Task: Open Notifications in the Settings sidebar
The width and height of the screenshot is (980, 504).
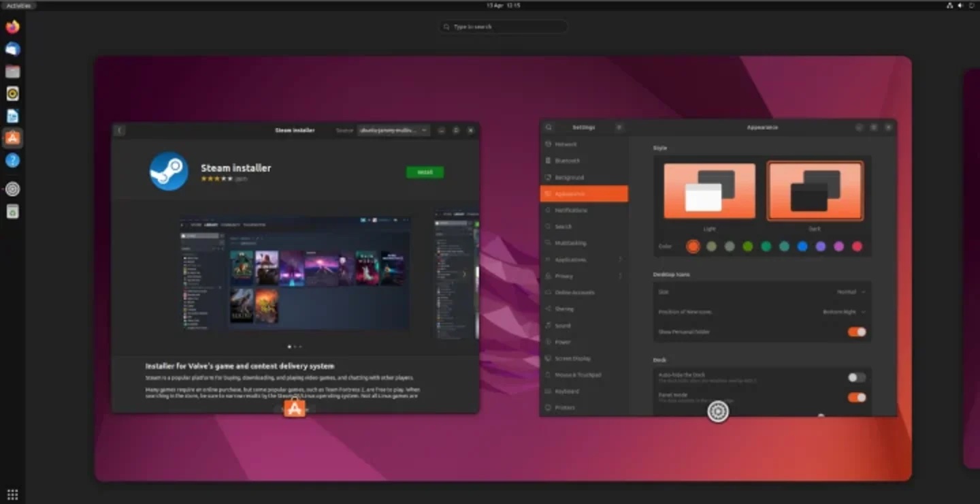Action: click(584, 210)
